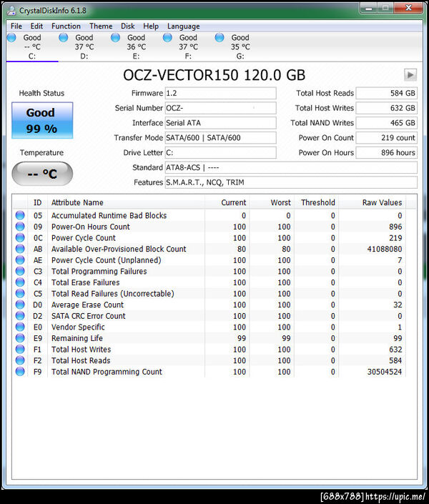Click status orb for Power Cycle Count (Unplanned)
The image size is (429, 504).
[x=20, y=260]
